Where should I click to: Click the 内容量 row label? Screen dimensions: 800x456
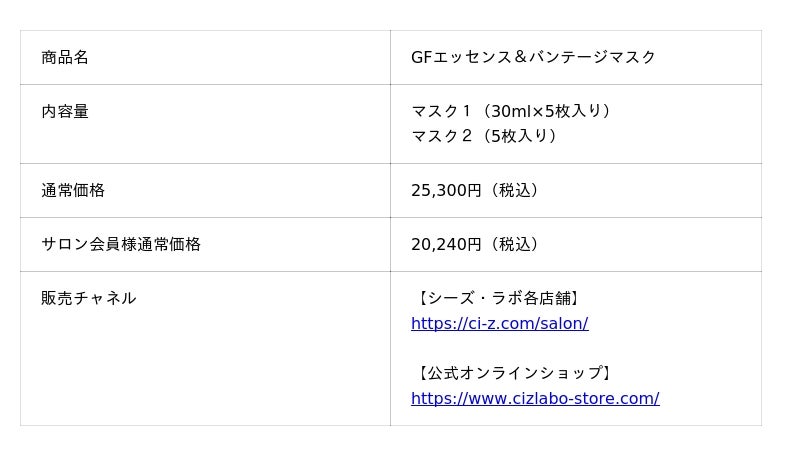click(65, 111)
